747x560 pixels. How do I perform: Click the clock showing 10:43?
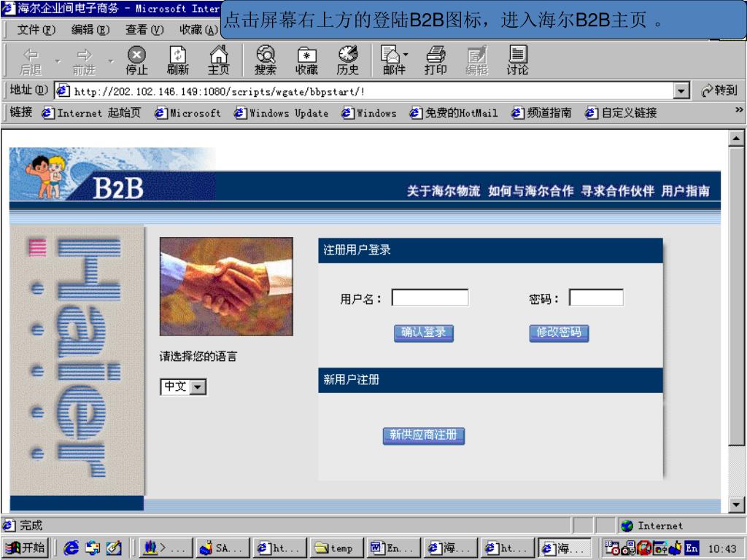pyautogui.click(x=721, y=548)
